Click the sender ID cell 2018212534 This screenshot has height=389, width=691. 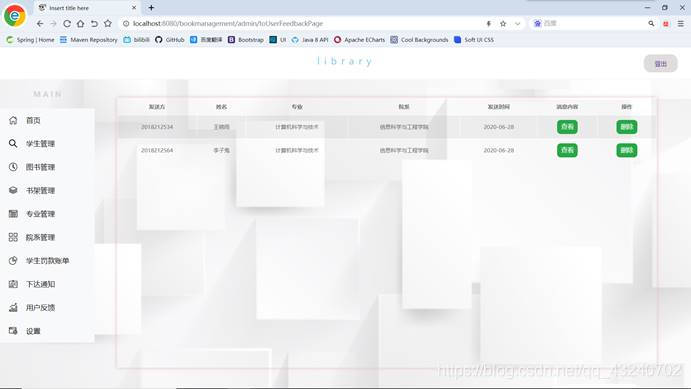pos(157,127)
